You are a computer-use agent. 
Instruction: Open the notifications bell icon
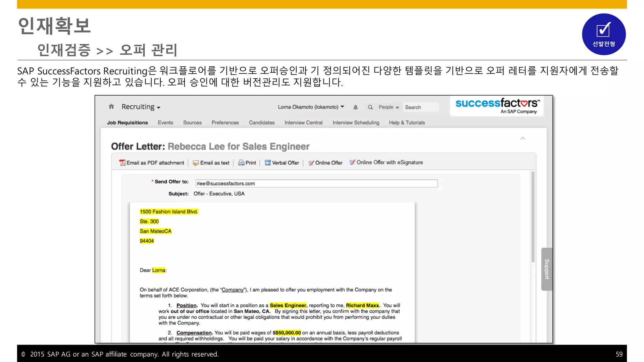(355, 107)
